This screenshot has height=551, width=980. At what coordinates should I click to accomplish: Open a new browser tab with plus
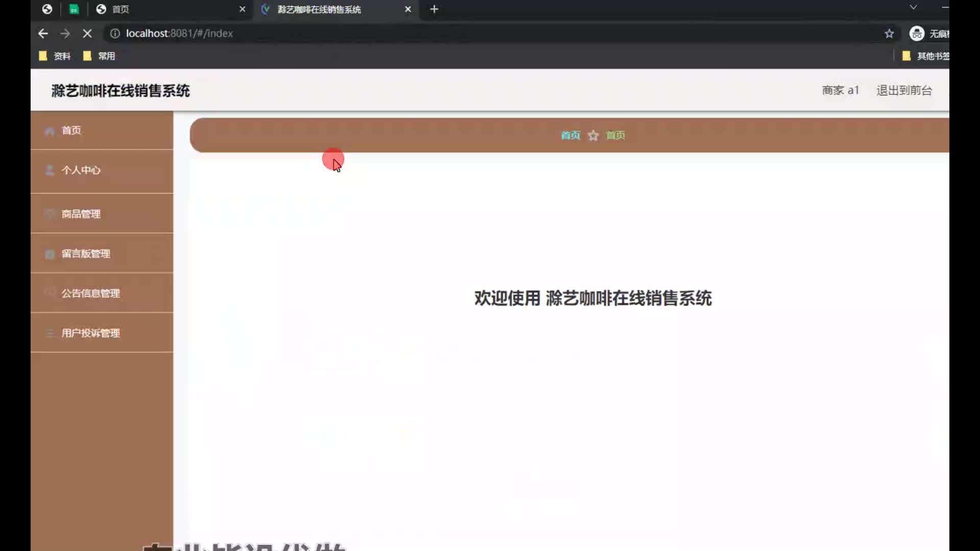[434, 9]
